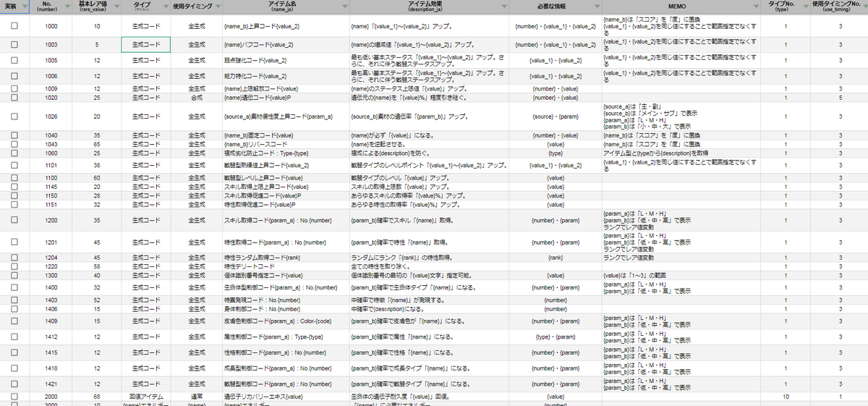Image resolution: width=868 pixels, height=406 pixels.
Task: Click item name 特性デリートコード
Action: 250,266
